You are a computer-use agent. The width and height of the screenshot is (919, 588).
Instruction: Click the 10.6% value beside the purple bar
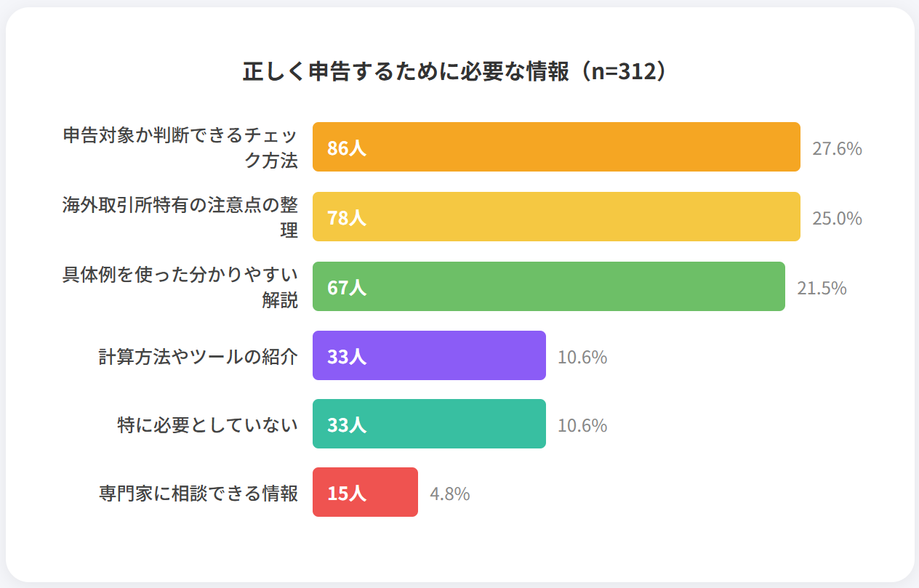(x=582, y=358)
